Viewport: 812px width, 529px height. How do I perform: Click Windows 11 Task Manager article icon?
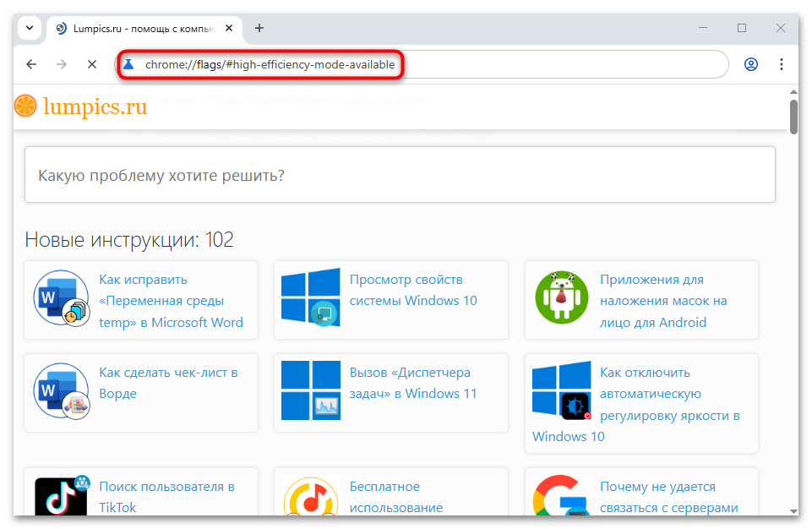[x=311, y=390]
